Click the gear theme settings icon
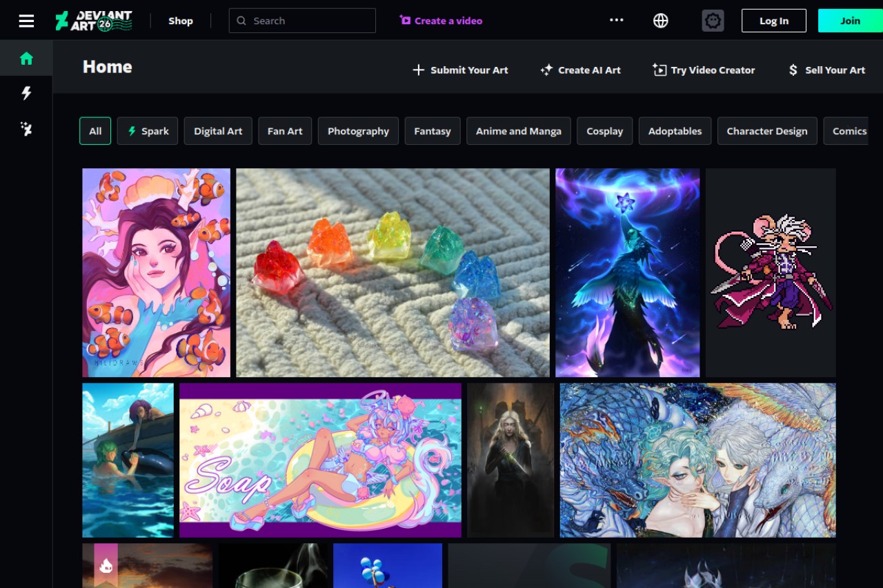Screen dimensions: 883x588 [713, 21]
